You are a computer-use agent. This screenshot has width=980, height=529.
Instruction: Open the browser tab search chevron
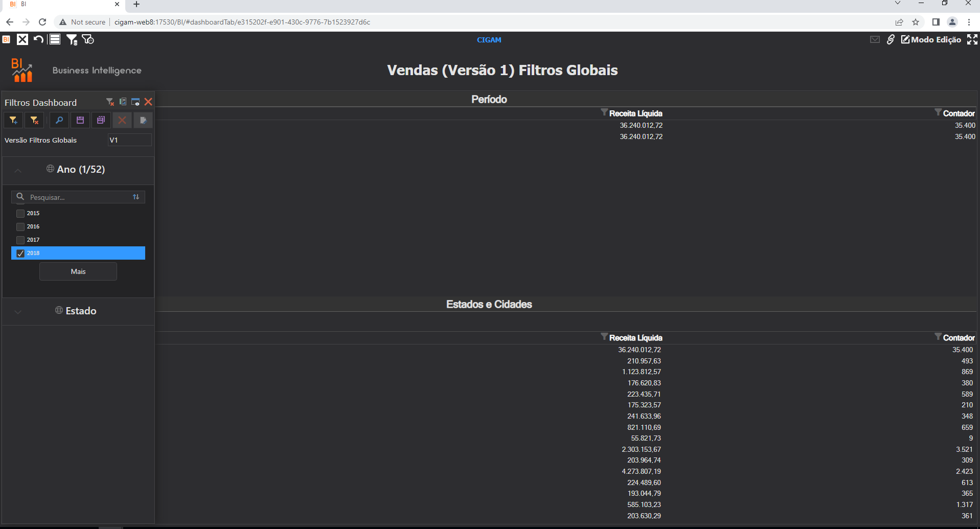(897, 4)
